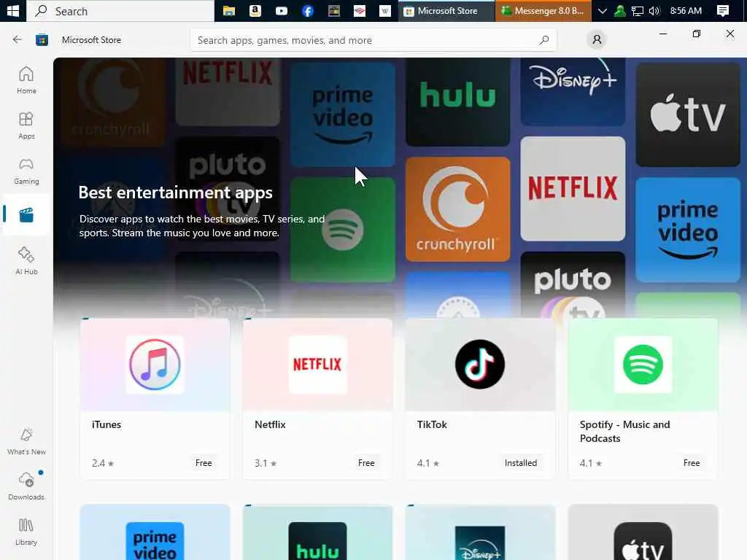This screenshot has height=560, width=747.
Task: Open the TikTok app card
Action: (480, 398)
